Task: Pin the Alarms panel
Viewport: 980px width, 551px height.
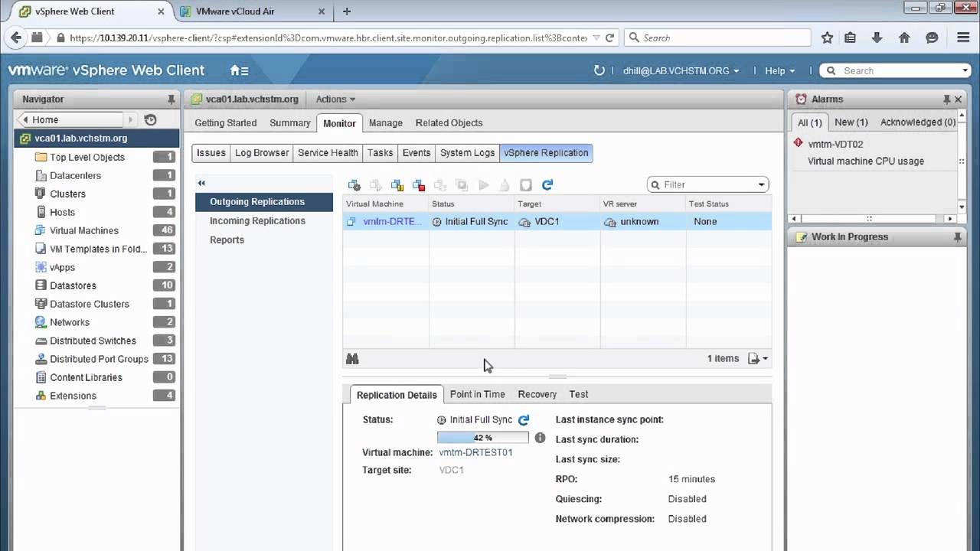Action: (x=946, y=99)
